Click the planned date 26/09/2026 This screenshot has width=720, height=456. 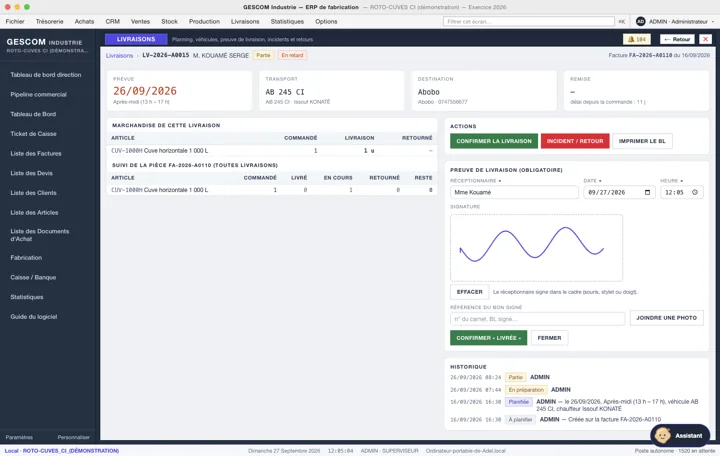(x=145, y=91)
